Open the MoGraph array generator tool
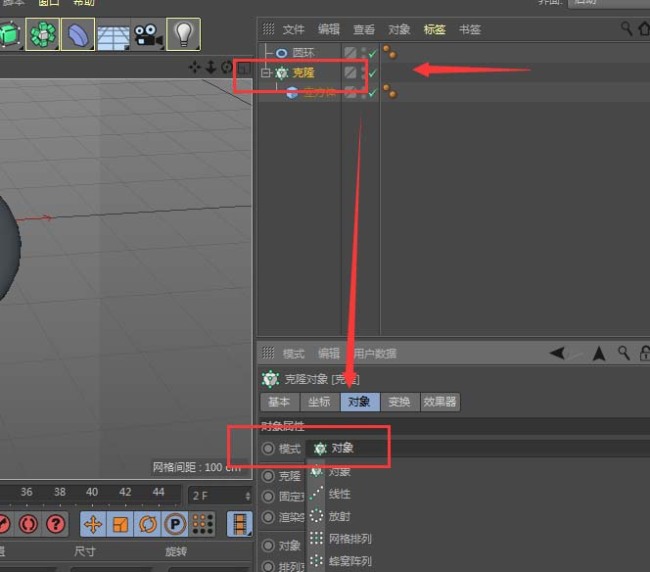 point(43,34)
